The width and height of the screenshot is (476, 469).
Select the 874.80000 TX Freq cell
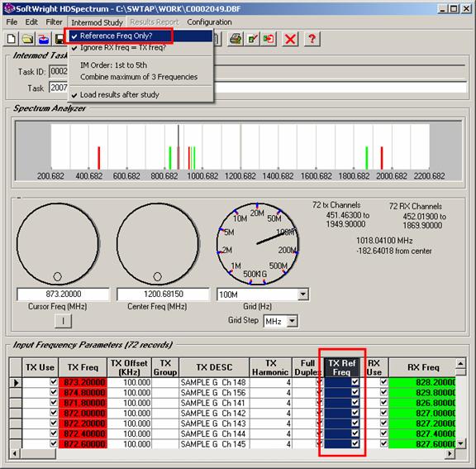point(83,392)
